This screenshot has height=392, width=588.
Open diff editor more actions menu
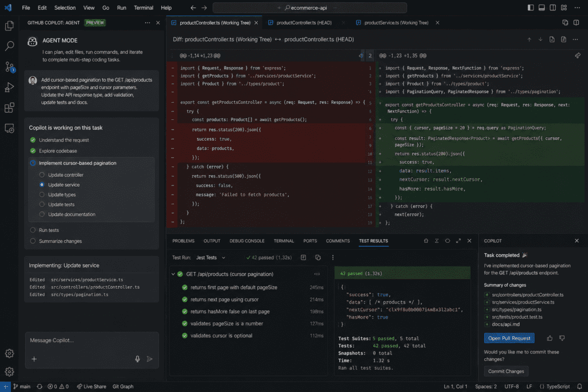click(575, 40)
